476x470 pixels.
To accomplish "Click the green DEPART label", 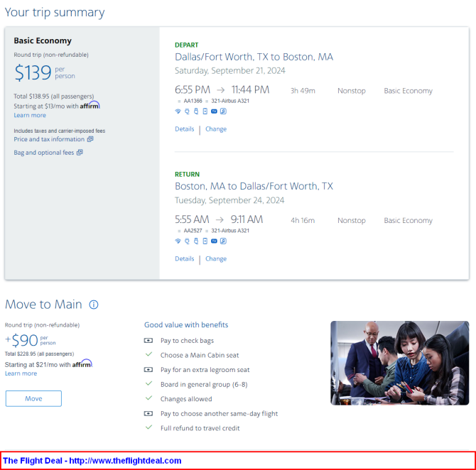I will [186, 45].
